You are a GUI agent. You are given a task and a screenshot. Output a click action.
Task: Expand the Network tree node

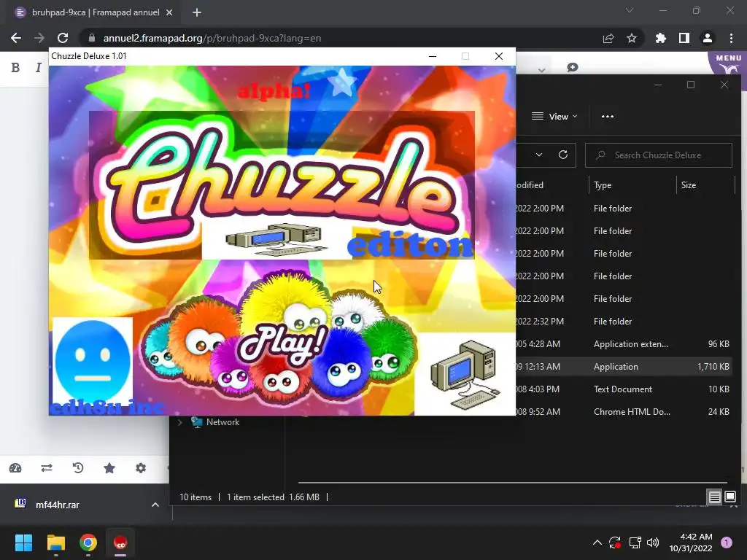tap(180, 422)
